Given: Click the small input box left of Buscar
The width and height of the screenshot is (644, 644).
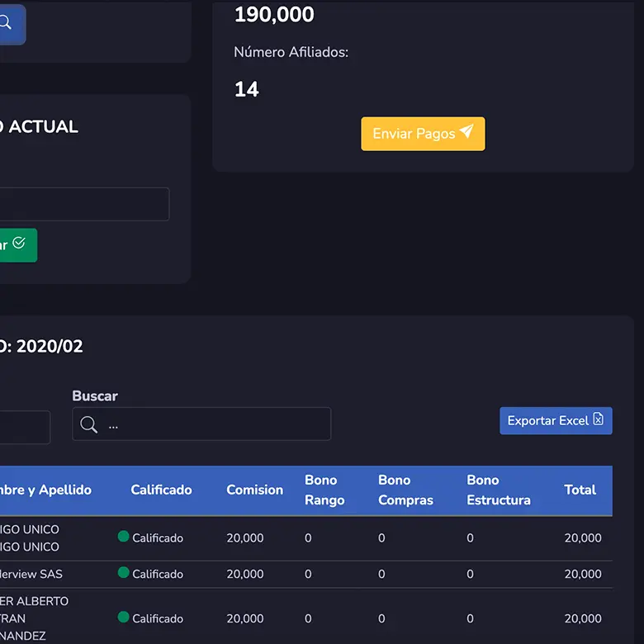Looking at the screenshot, I should point(23,428).
